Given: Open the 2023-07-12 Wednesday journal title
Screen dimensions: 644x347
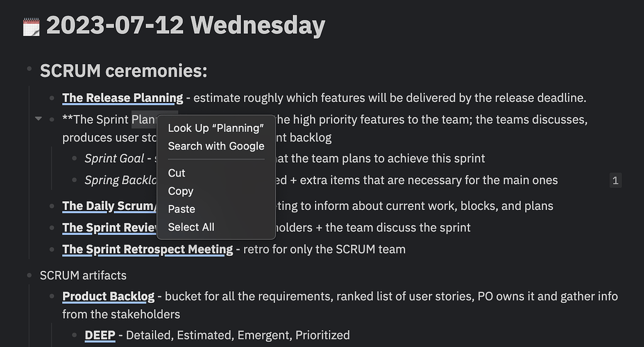Looking at the screenshot, I should [186, 26].
